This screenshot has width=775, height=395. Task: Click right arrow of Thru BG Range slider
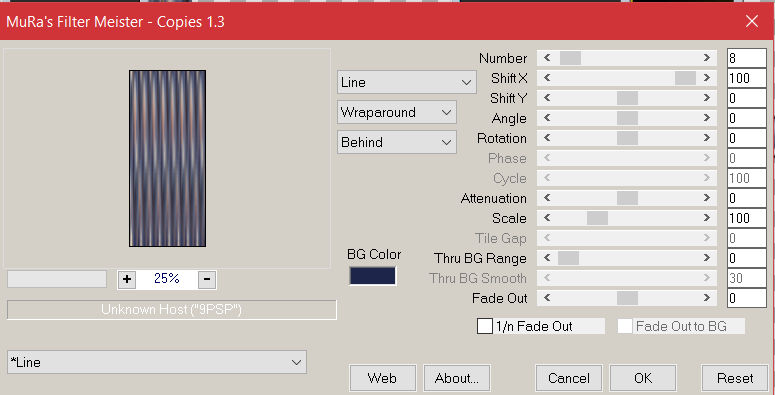click(x=707, y=258)
